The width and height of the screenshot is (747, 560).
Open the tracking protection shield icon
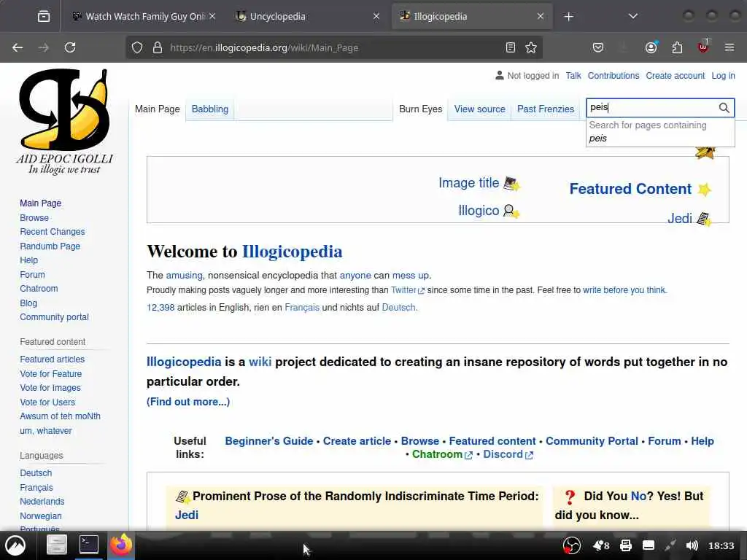point(137,47)
